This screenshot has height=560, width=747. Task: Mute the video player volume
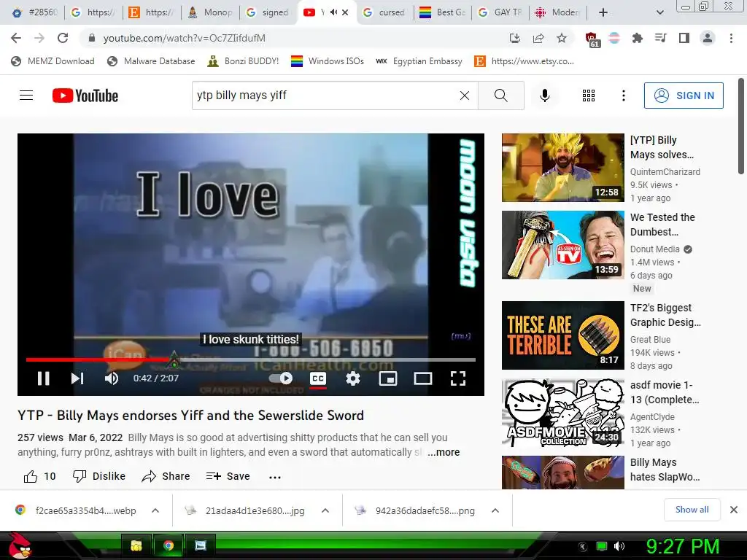click(112, 378)
